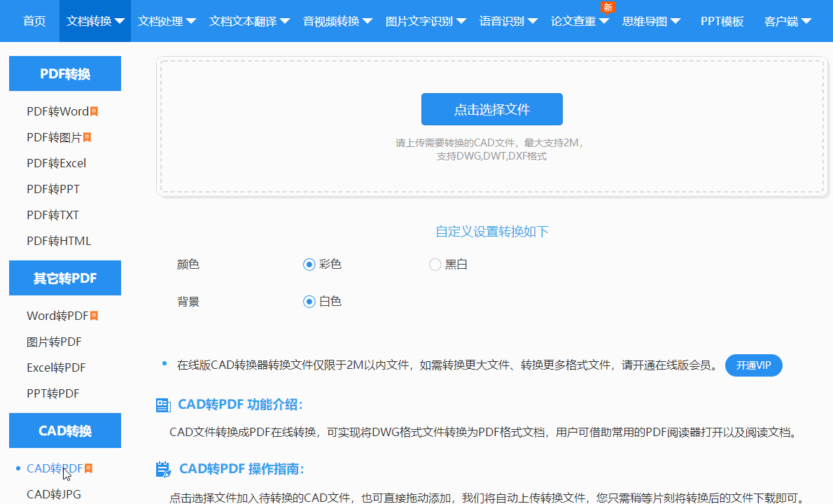Open the CAD转JPG converter link
The width and height of the screenshot is (833, 504).
[x=54, y=494]
